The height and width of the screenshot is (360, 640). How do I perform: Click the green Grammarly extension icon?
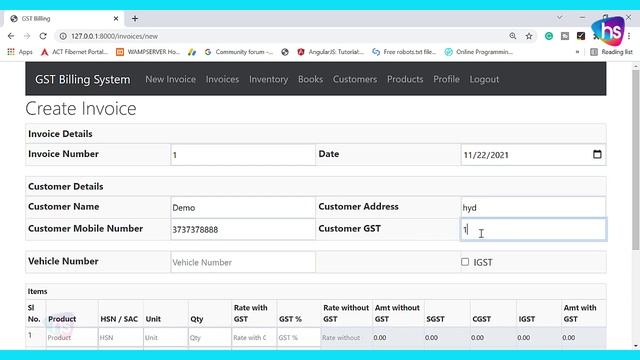click(549, 36)
